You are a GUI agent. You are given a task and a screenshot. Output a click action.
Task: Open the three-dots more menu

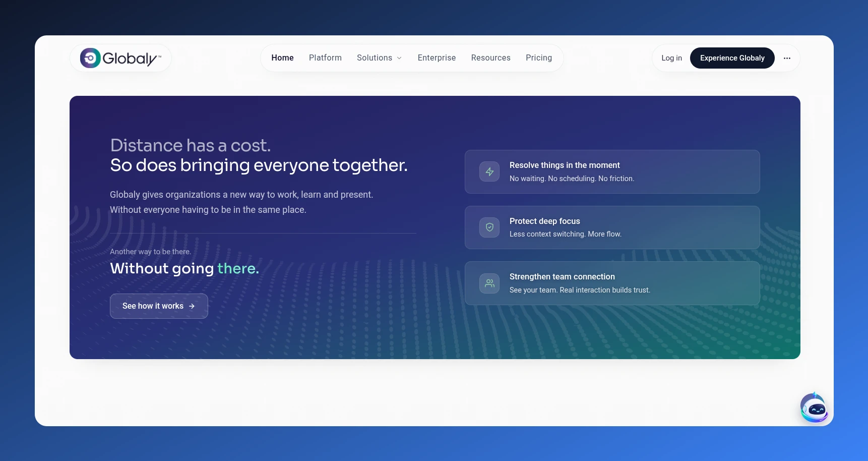pos(787,58)
